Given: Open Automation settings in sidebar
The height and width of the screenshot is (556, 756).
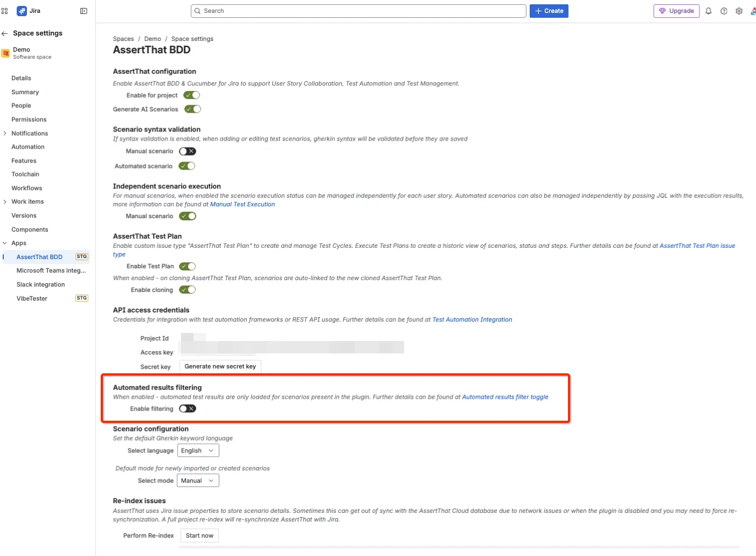Looking at the screenshot, I should point(28,147).
